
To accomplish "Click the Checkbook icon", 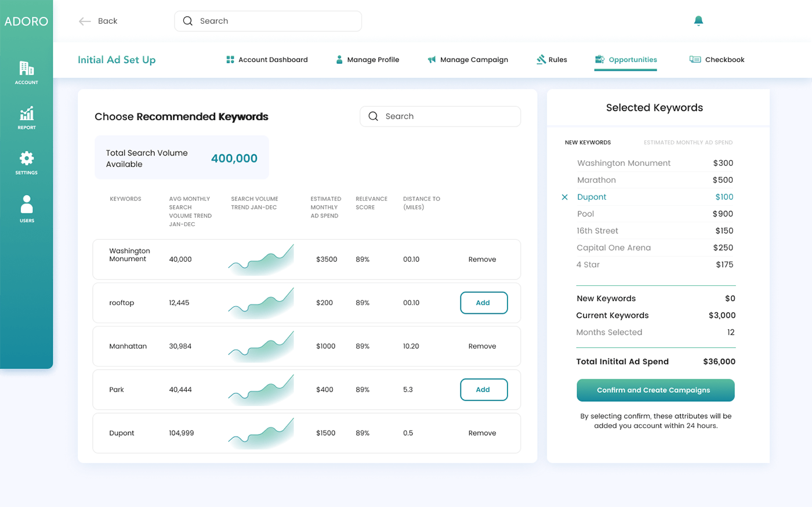I will point(695,59).
